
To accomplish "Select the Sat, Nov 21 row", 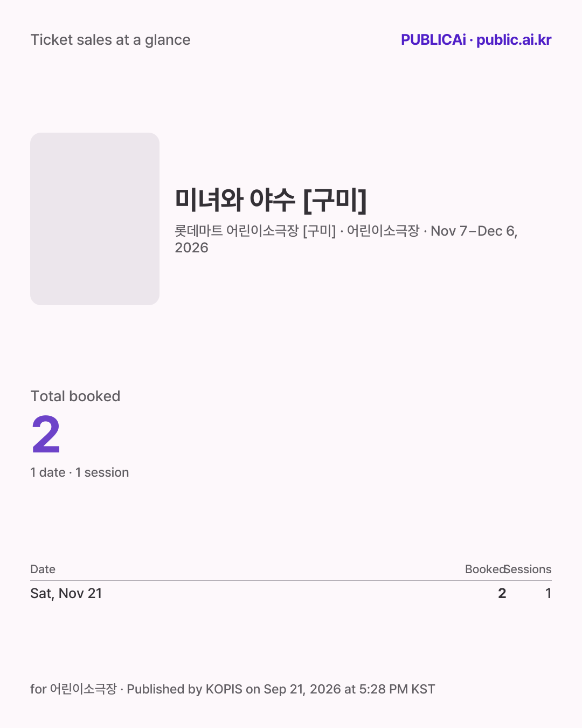I will click(x=291, y=593).
